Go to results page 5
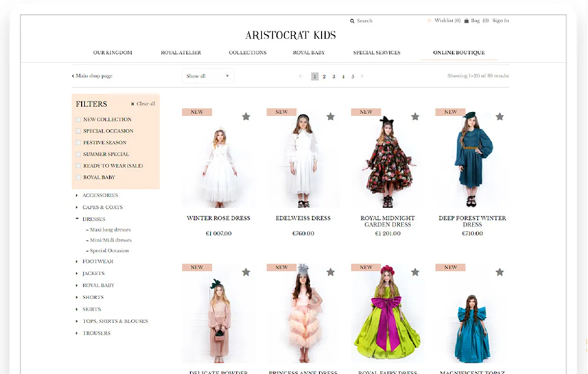Image resolution: width=588 pixels, height=374 pixels. tap(353, 76)
